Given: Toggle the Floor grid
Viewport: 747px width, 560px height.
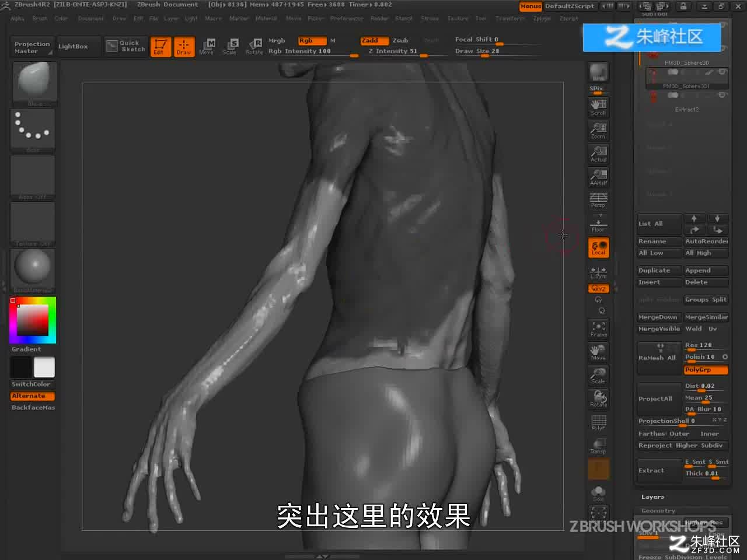Looking at the screenshot, I should pyautogui.click(x=598, y=224).
